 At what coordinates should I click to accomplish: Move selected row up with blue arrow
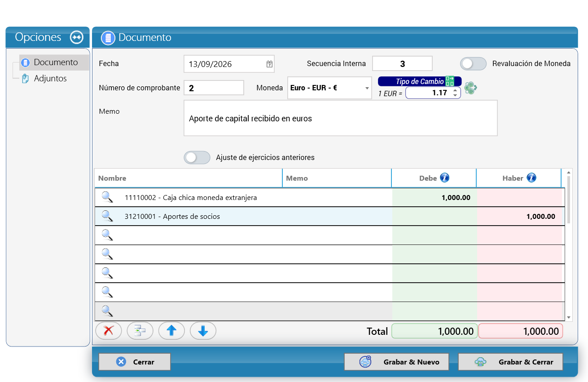click(171, 331)
